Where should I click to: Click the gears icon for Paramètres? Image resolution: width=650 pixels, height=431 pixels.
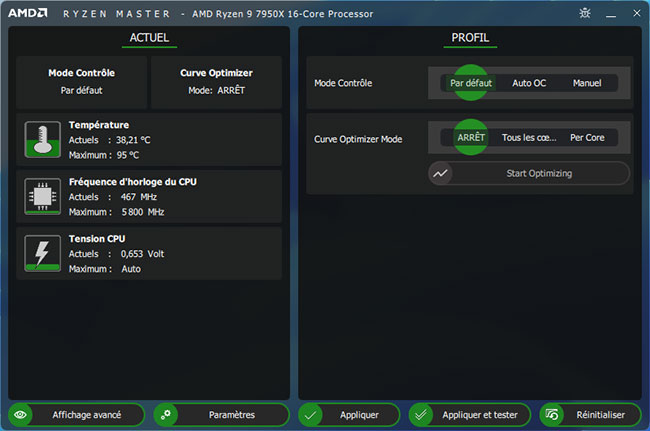coord(166,414)
